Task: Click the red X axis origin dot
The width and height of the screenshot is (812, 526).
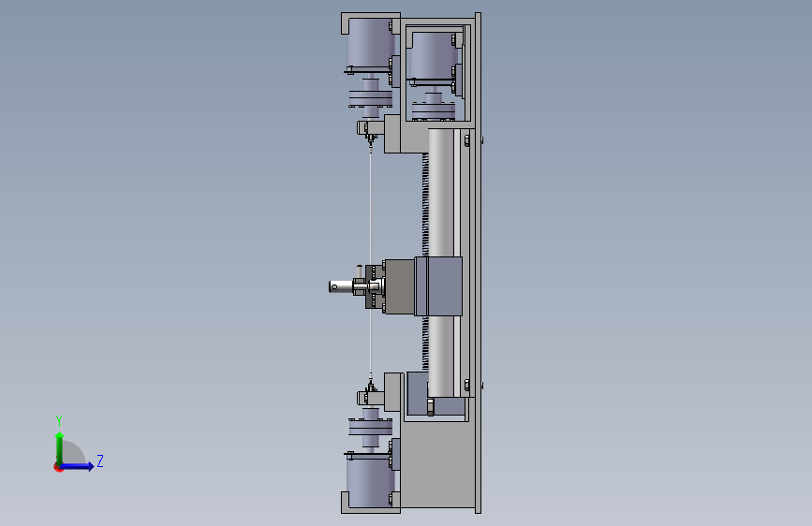Action: click(x=58, y=468)
